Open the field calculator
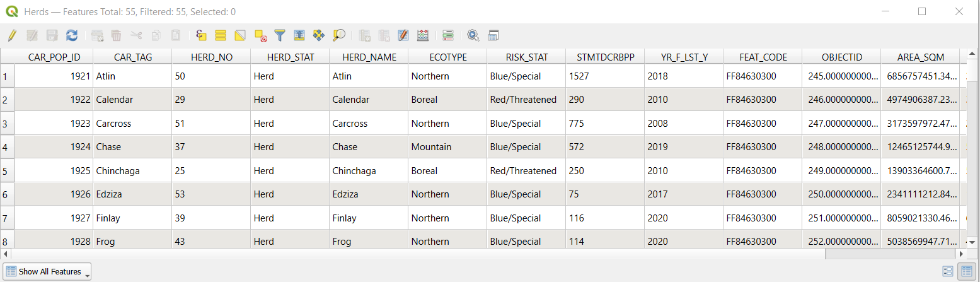Screen dimensions: 980x282 [x=403, y=35]
